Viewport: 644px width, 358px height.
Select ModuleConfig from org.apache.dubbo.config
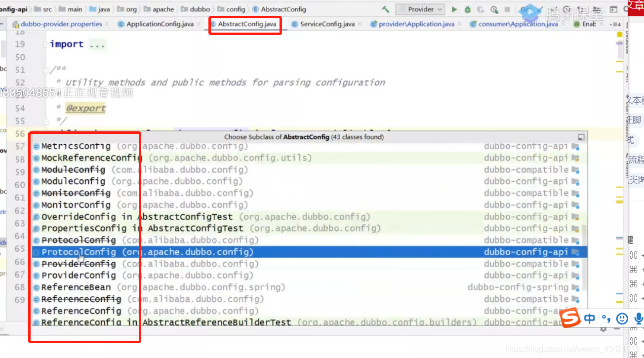coord(310,182)
